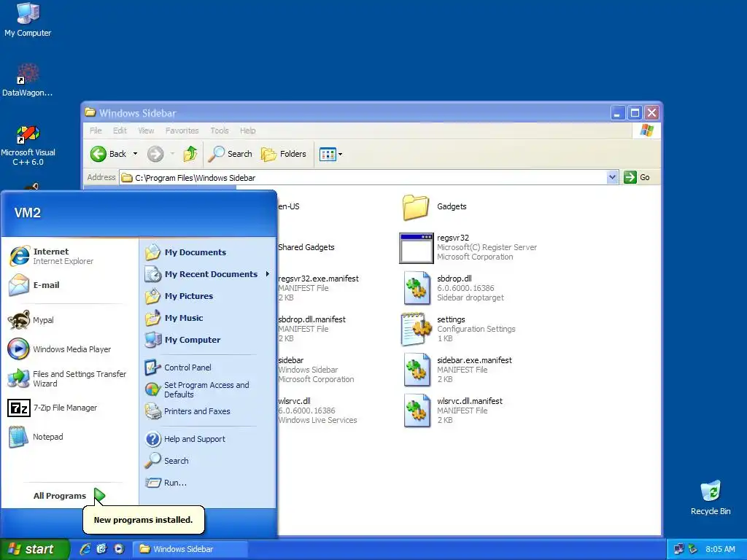The width and height of the screenshot is (747, 560).
Task: Open My Music from Start menu
Action: pyautogui.click(x=207, y=318)
